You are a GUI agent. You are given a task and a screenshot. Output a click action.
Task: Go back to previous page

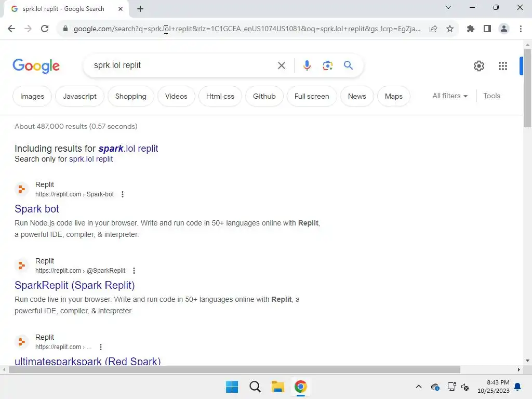[x=11, y=29]
